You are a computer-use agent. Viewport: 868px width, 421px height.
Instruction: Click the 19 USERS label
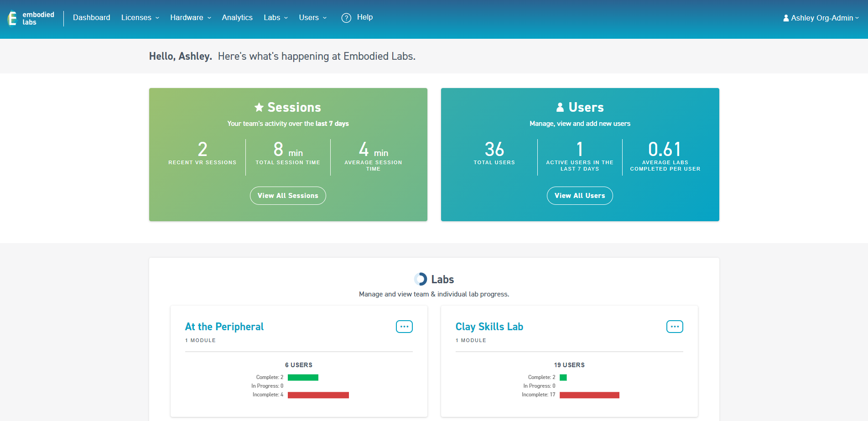(569, 365)
